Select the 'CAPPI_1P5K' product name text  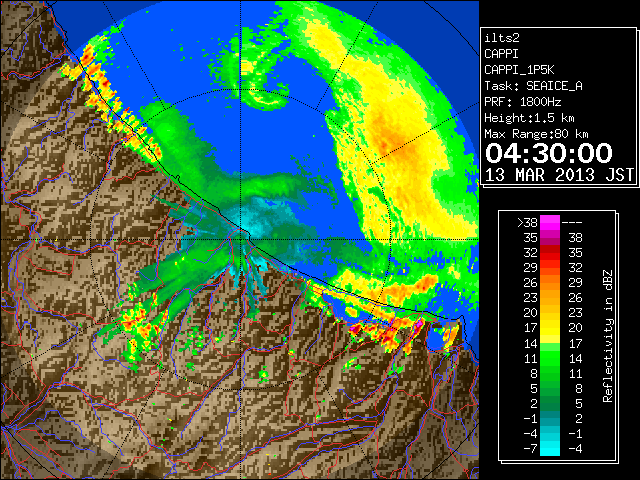[x=519, y=70]
